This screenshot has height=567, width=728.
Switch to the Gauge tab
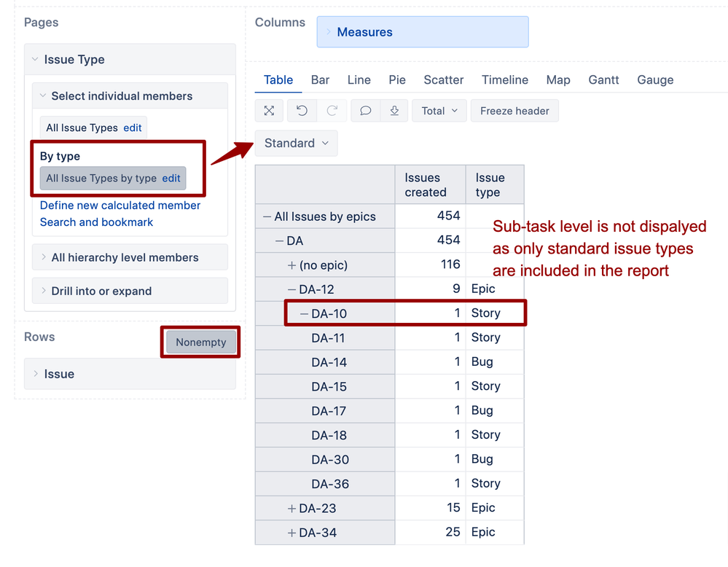(655, 80)
